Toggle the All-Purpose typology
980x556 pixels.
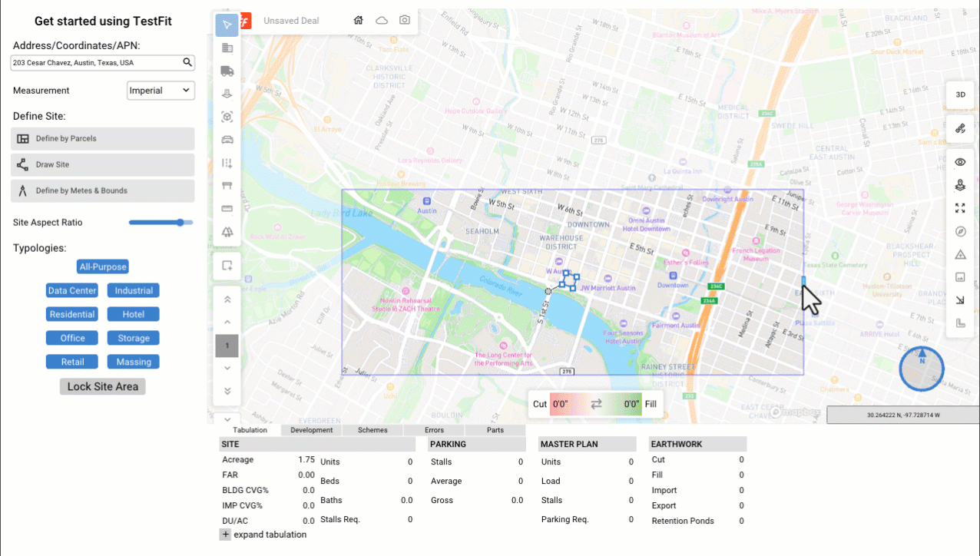pyautogui.click(x=103, y=266)
